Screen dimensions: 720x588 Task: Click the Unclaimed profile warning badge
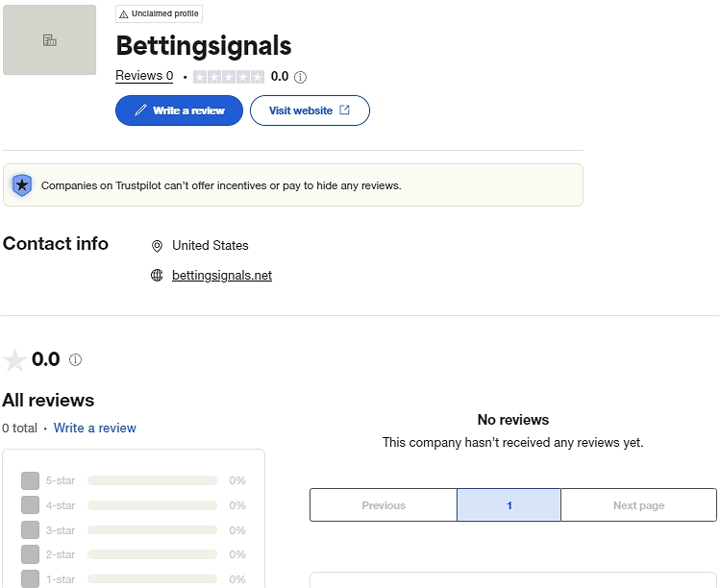(x=160, y=13)
